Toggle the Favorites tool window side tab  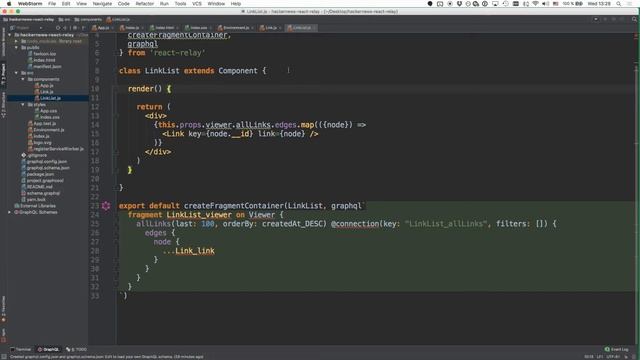tap(3, 309)
